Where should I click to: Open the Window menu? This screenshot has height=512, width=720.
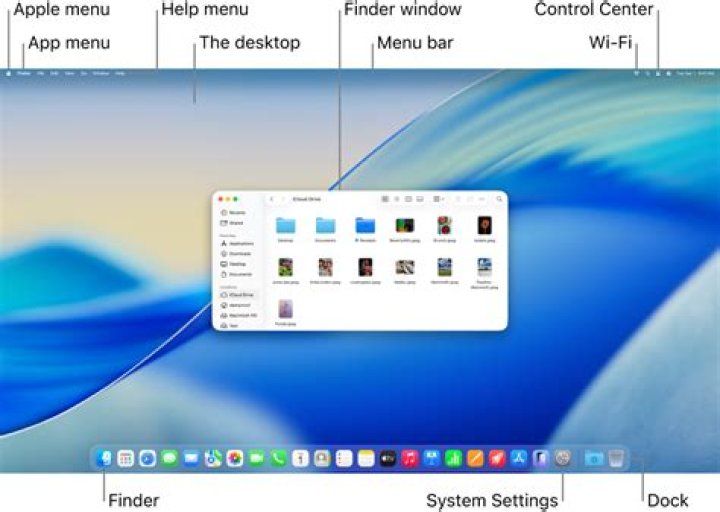(101, 73)
